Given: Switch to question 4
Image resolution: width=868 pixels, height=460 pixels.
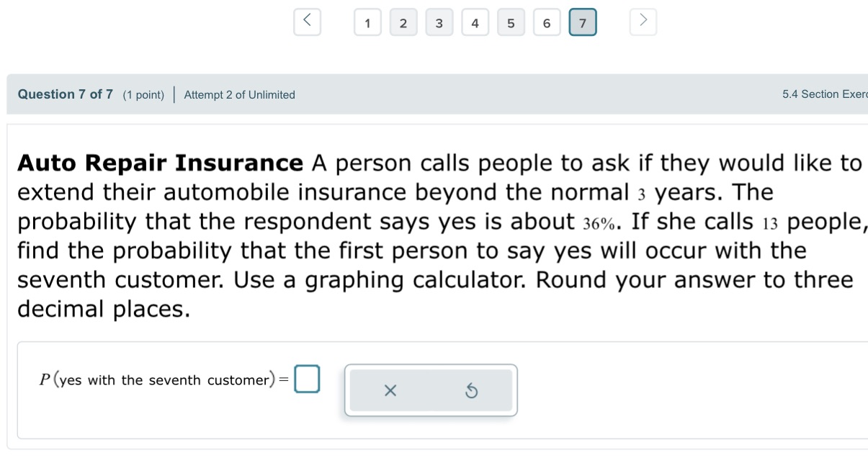Looking at the screenshot, I should tap(475, 22).
